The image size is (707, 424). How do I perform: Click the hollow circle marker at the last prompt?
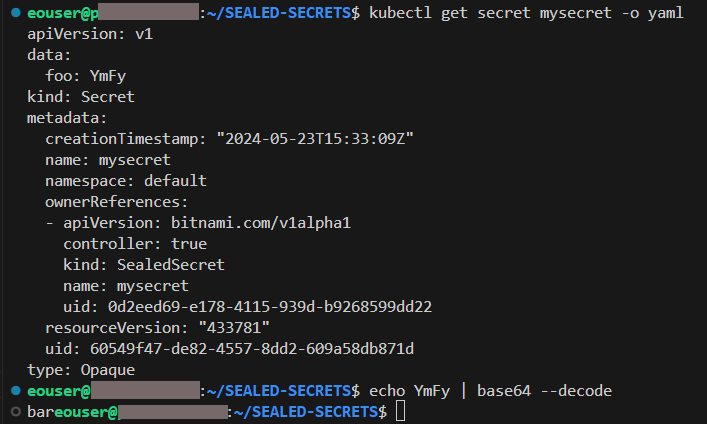pos(13,411)
